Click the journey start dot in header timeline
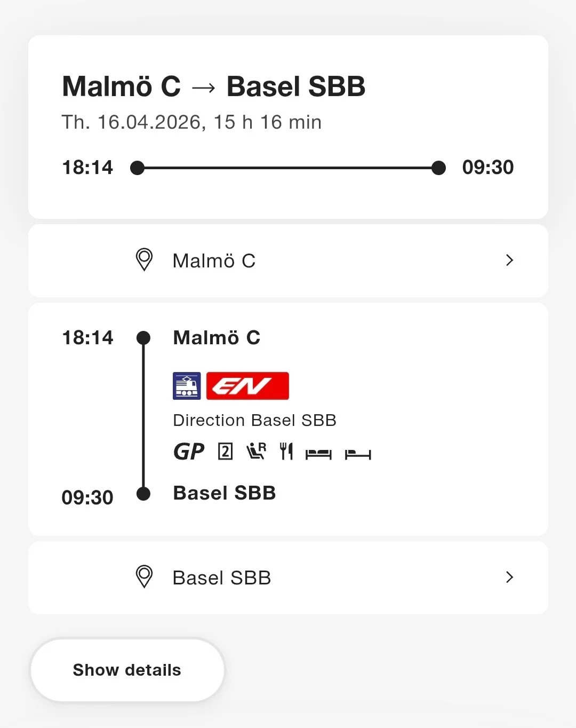Viewport: 576px width, 728px height. click(x=138, y=168)
